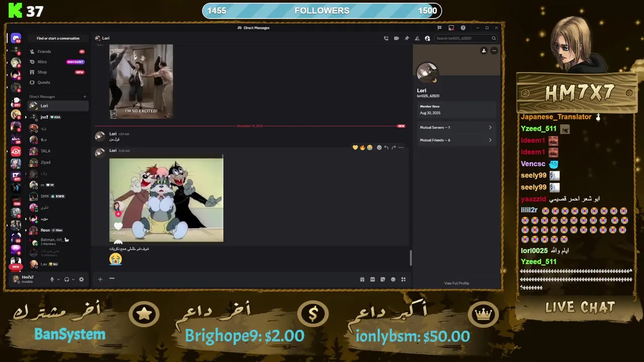644x362 pixels.
Task: Open Quests page
Action: point(57,82)
